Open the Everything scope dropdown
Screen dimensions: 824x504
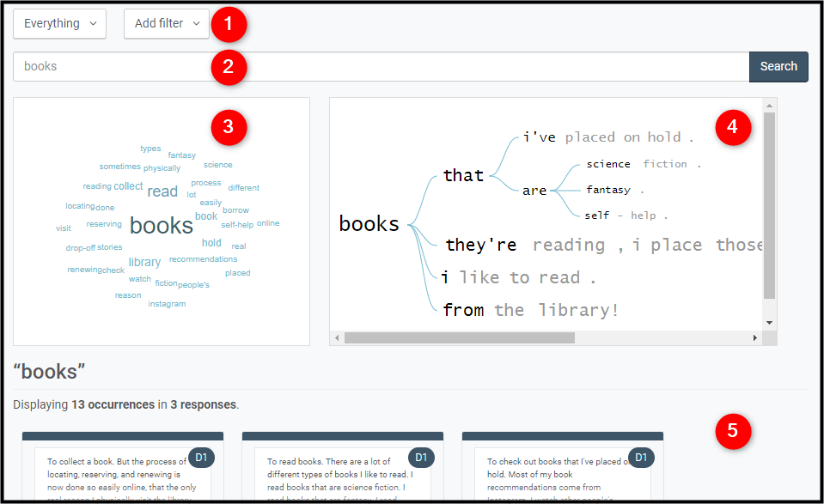coord(59,24)
